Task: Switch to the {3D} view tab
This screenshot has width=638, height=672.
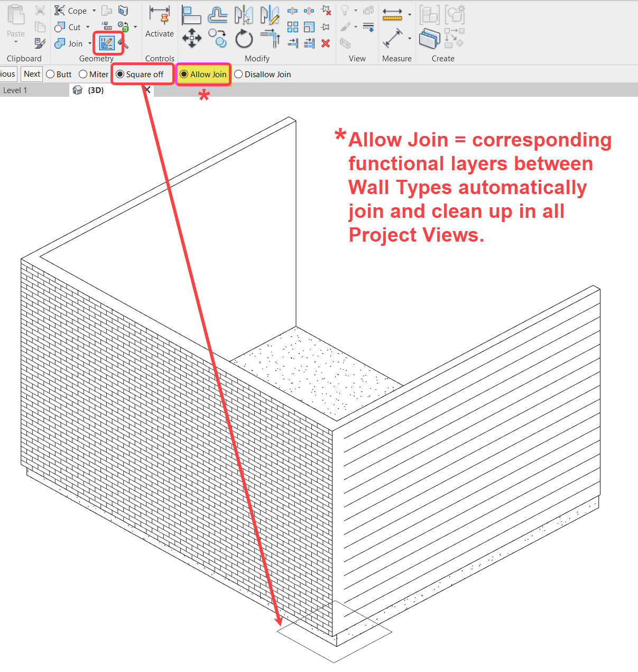Action: [95, 90]
